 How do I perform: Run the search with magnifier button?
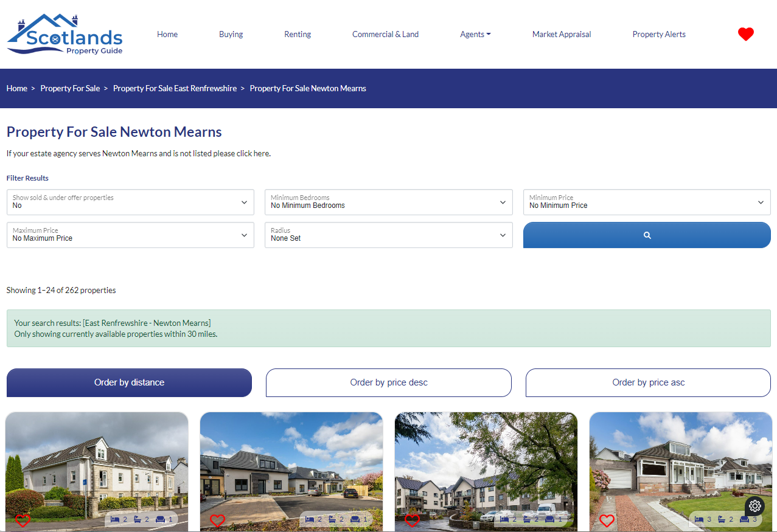point(647,235)
